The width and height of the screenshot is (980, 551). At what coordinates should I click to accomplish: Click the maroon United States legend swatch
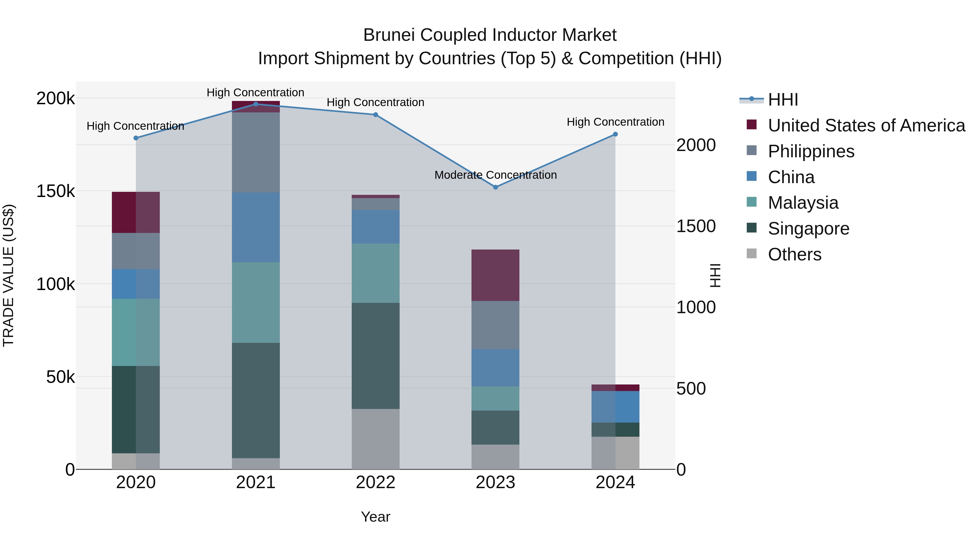tap(752, 124)
